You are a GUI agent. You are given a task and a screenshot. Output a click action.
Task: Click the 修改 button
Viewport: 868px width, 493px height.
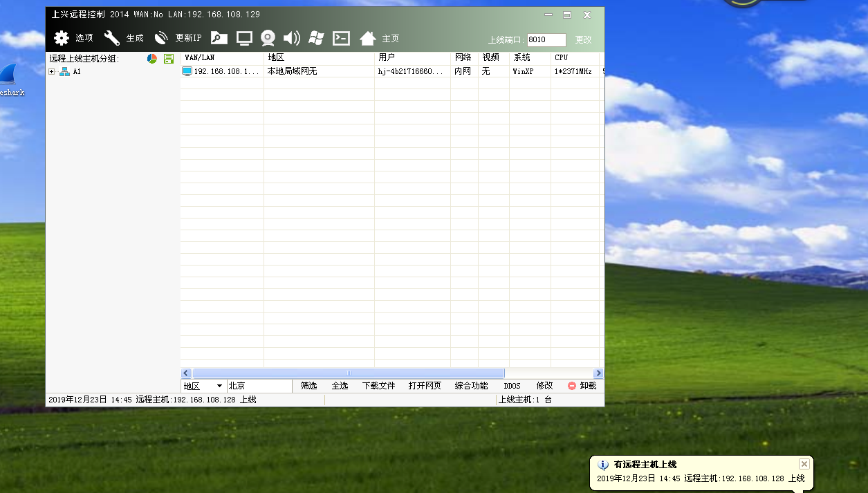tap(544, 386)
